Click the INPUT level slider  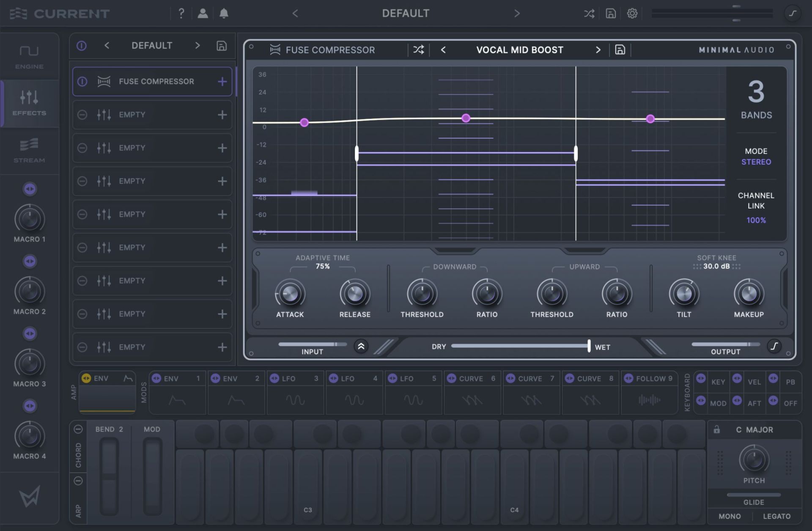click(312, 344)
